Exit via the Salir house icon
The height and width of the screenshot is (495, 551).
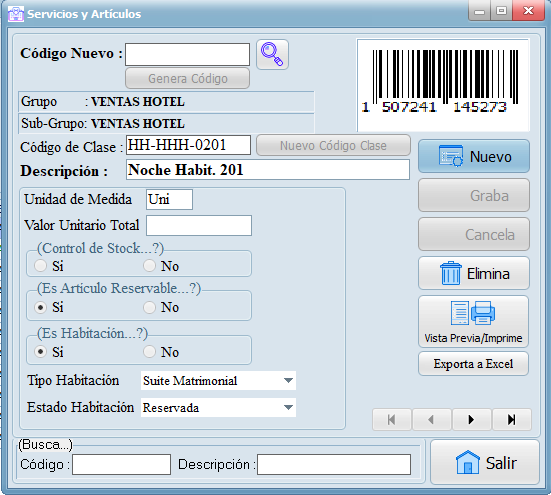click(467, 462)
